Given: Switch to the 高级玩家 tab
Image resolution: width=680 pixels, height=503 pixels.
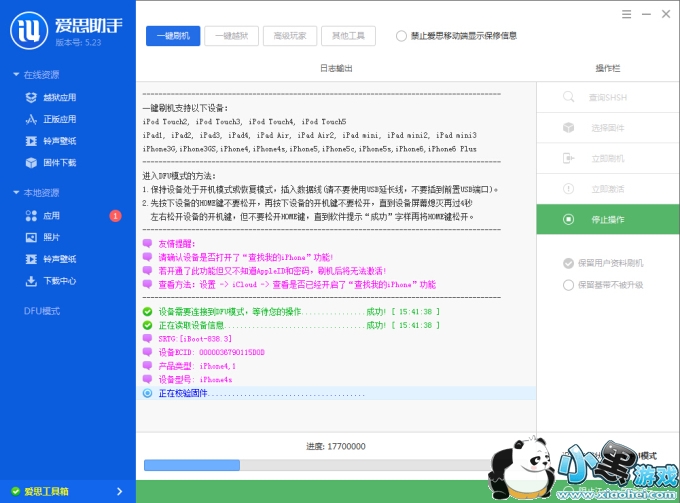Looking at the screenshot, I should point(290,36).
